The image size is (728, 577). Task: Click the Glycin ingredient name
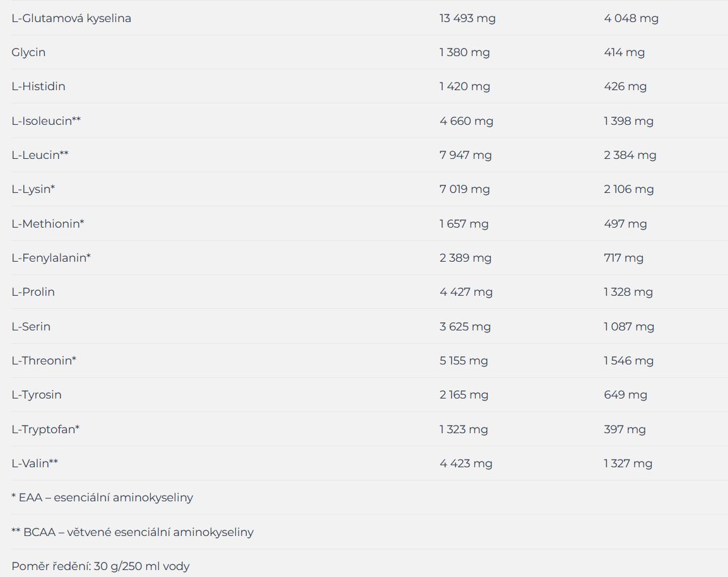pyautogui.click(x=28, y=52)
